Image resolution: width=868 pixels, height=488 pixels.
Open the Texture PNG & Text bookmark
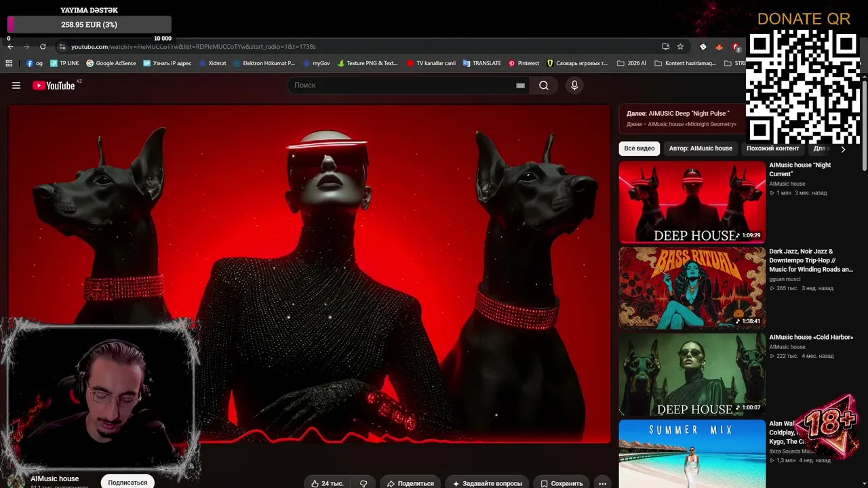[367, 63]
